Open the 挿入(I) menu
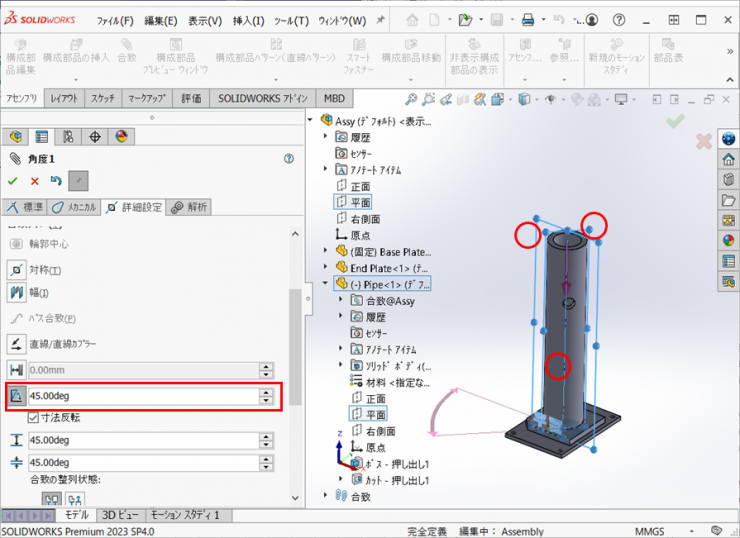 click(x=248, y=20)
